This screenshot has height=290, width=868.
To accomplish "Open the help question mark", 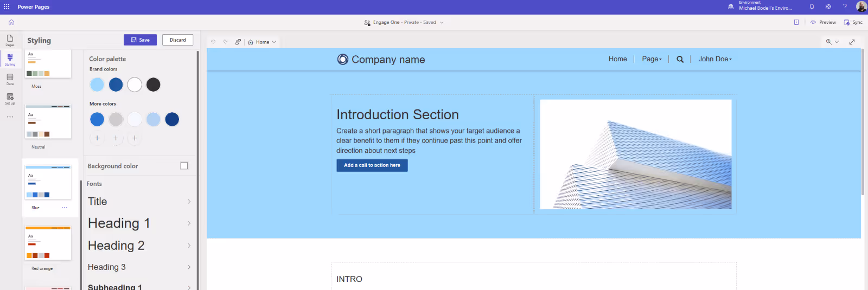I will pyautogui.click(x=845, y=7).
